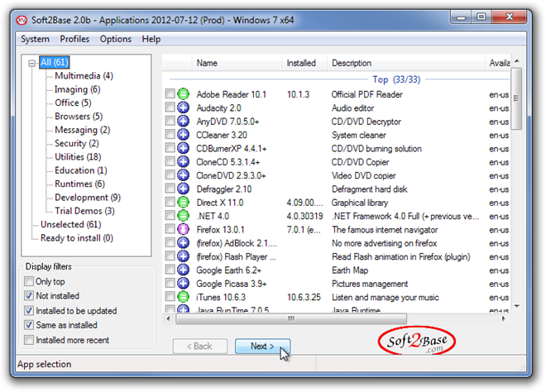
Task: Tick the checkbox for Audacity 2.0
Action: point(170,108)
